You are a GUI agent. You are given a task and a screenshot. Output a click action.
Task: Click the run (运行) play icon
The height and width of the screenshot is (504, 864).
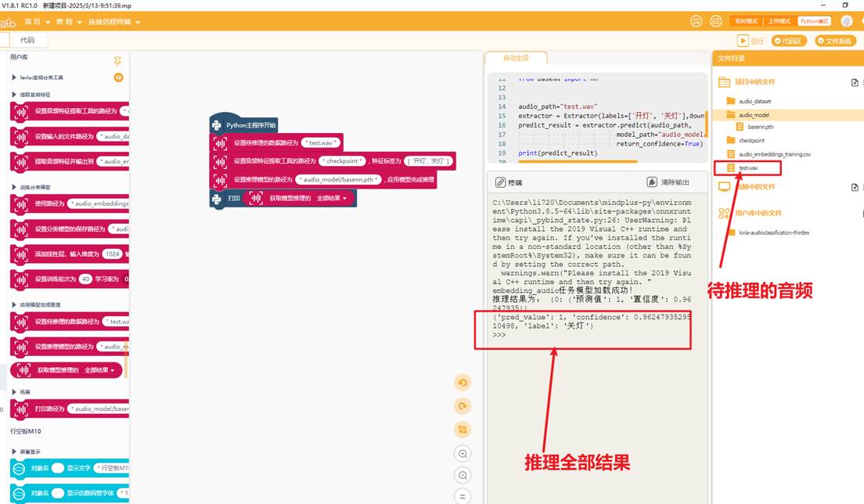click(743, 41)
